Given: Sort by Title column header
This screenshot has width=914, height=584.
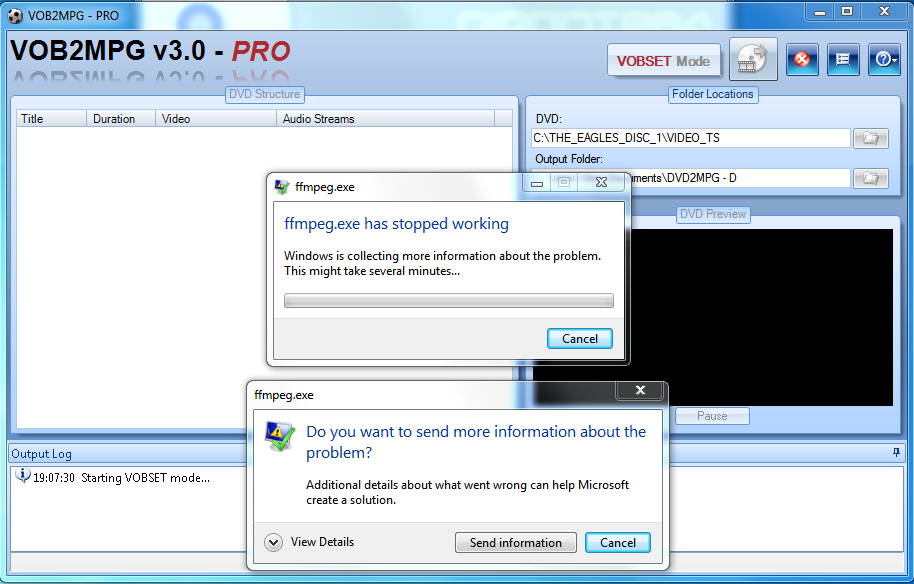Looking at the screenshot, I should pyautogui.click(x=51, y=118).
